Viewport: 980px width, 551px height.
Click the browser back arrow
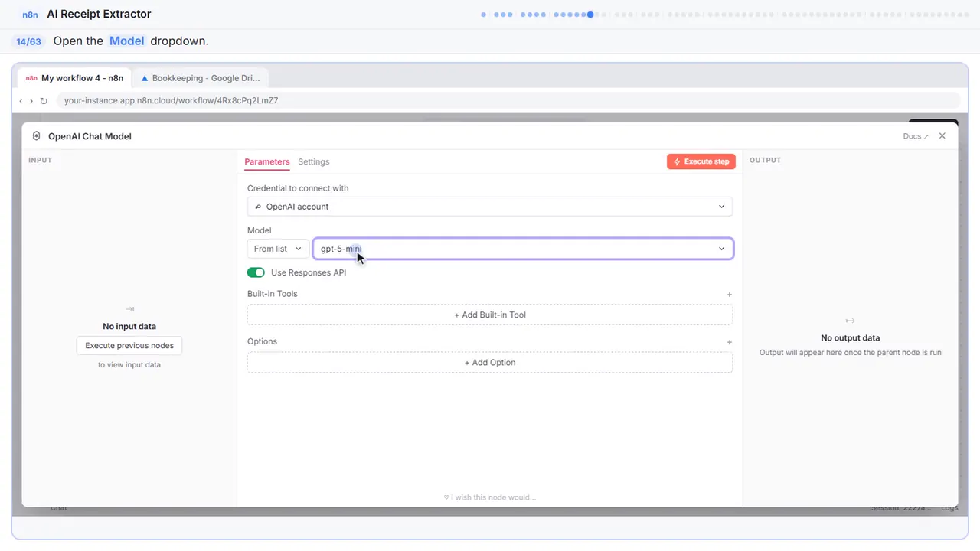coord(21,100)
